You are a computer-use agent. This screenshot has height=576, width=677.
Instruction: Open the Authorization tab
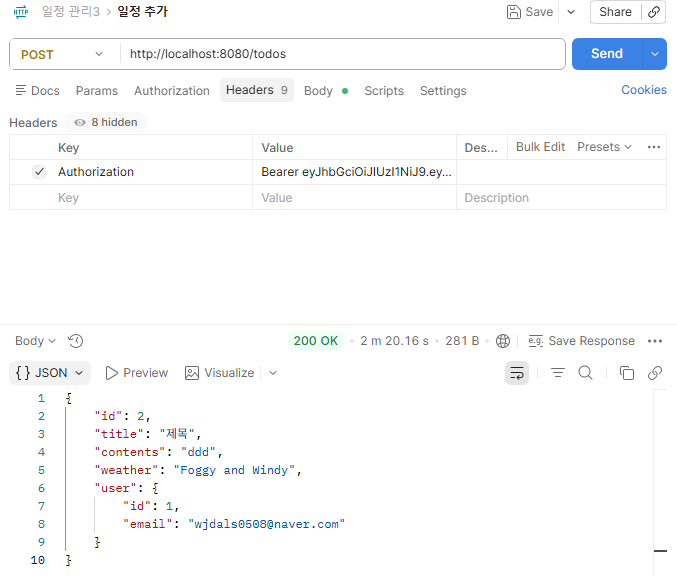[172, 91]
